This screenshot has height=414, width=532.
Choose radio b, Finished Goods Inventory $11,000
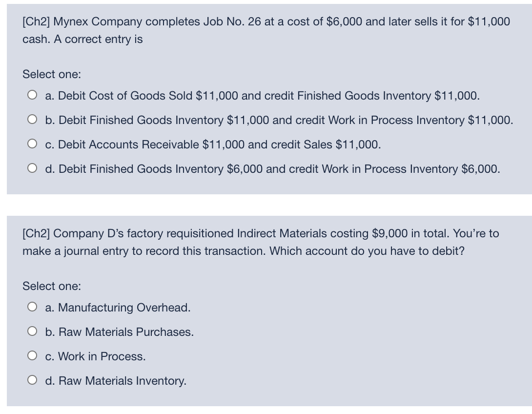tap(32, 120)
